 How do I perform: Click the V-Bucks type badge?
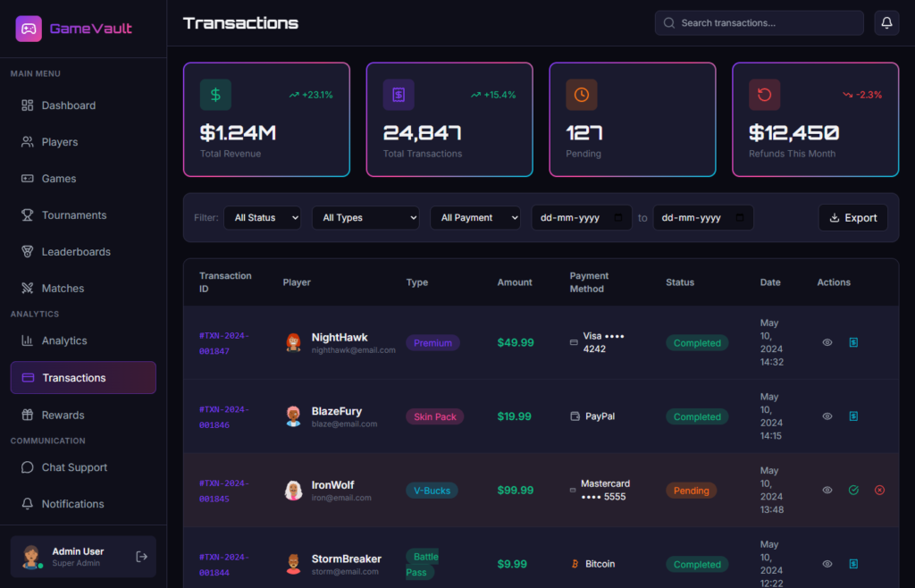pyautogui.click(x=432, y=491)
